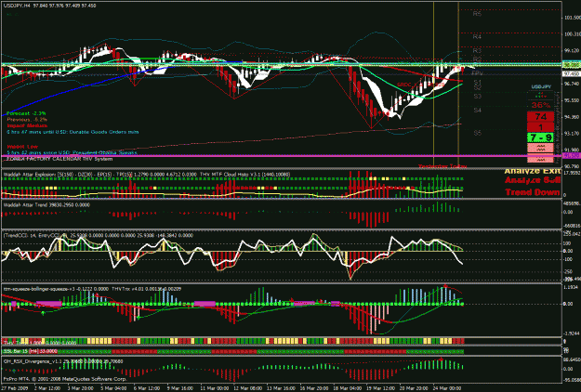Click the 100.310 price scale value
The height and width of the screenshot is (392, 581).
pyautogui.click(x=573, y=34)
